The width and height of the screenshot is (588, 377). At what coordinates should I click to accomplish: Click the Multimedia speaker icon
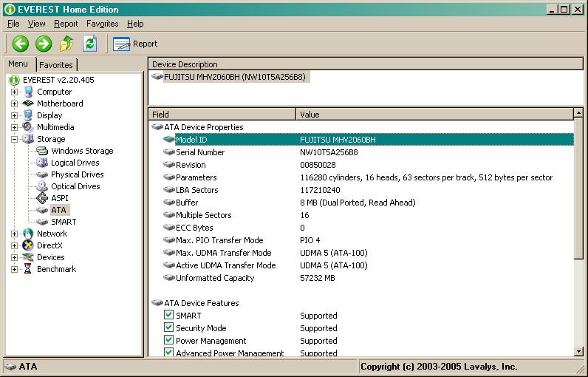pyautogui.click(x=28, y=127)
